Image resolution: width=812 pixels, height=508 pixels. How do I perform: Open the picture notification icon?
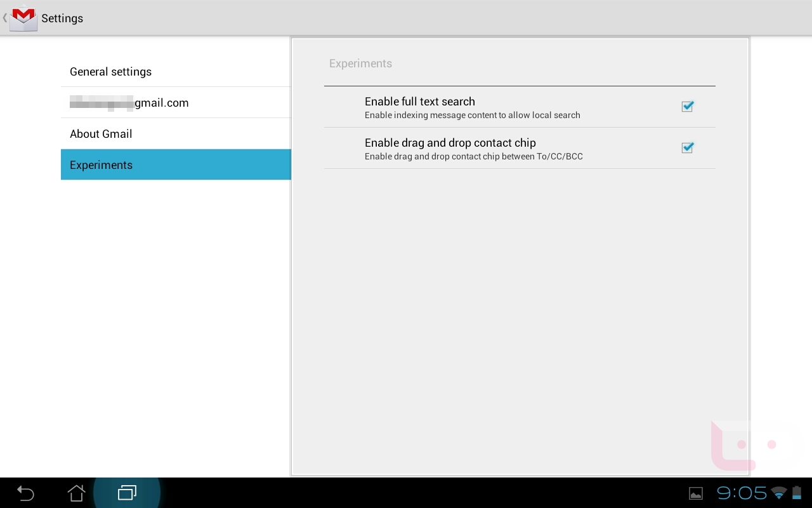click(x=696, y=493)
